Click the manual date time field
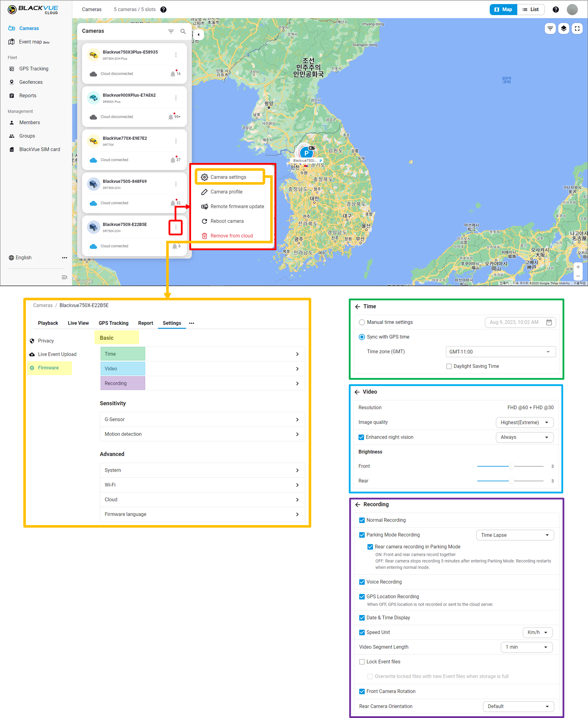 [x=520, y=322]
